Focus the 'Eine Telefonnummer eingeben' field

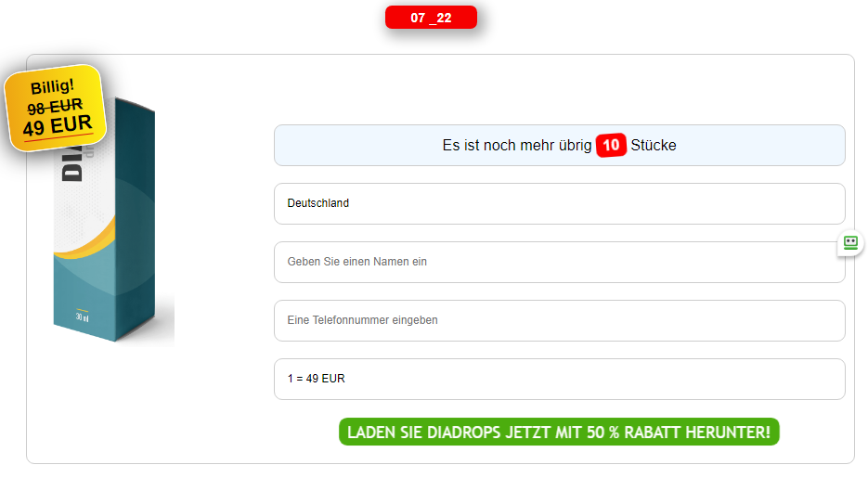point(559,321)
